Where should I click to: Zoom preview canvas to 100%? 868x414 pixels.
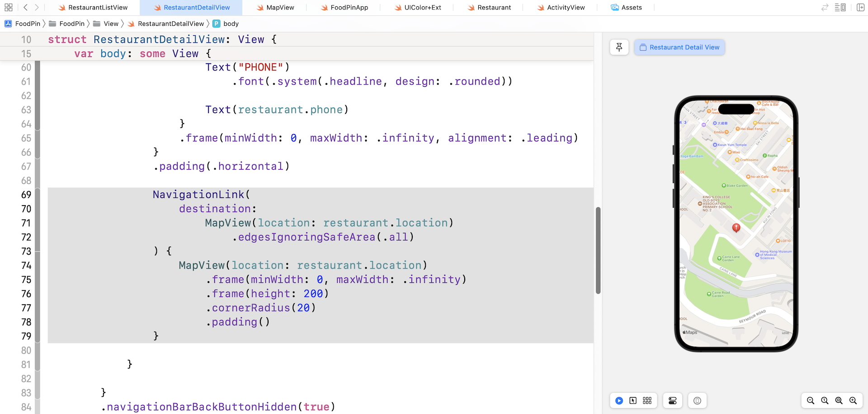pyautogui.click(x=825, y=400)
